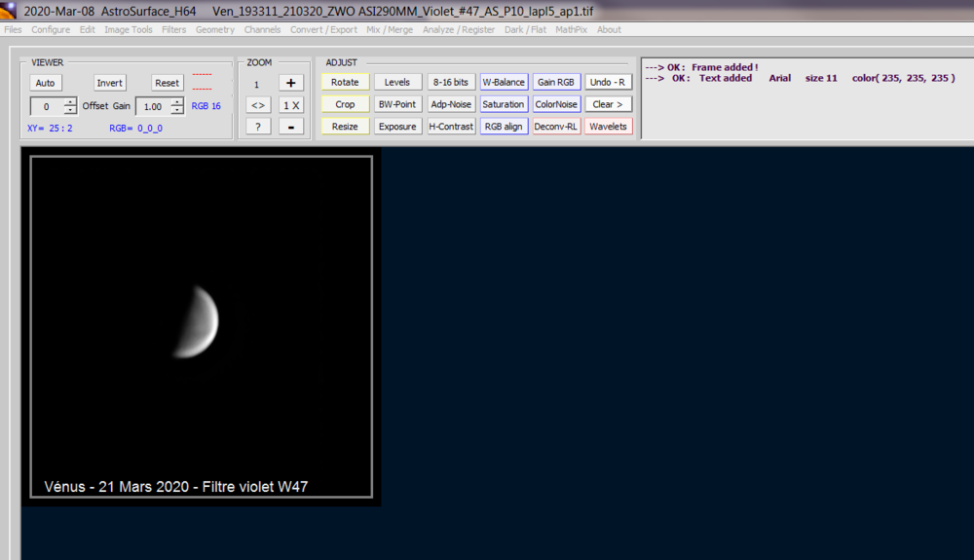974x560 pixels.
Task: Click the Offset input field showing 0
Action: pyautogui.click(x=47, y=106)
